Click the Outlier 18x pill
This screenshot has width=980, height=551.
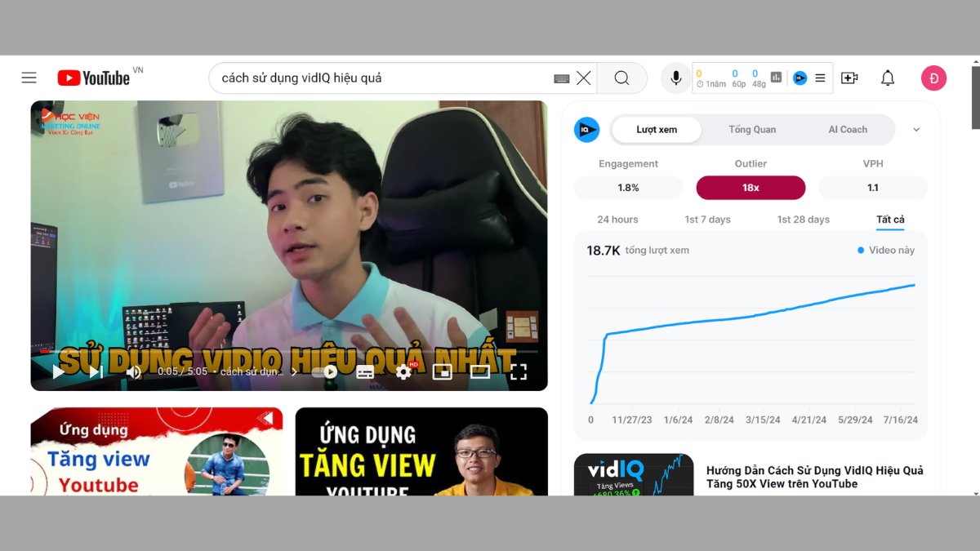[x=751, y=188]
